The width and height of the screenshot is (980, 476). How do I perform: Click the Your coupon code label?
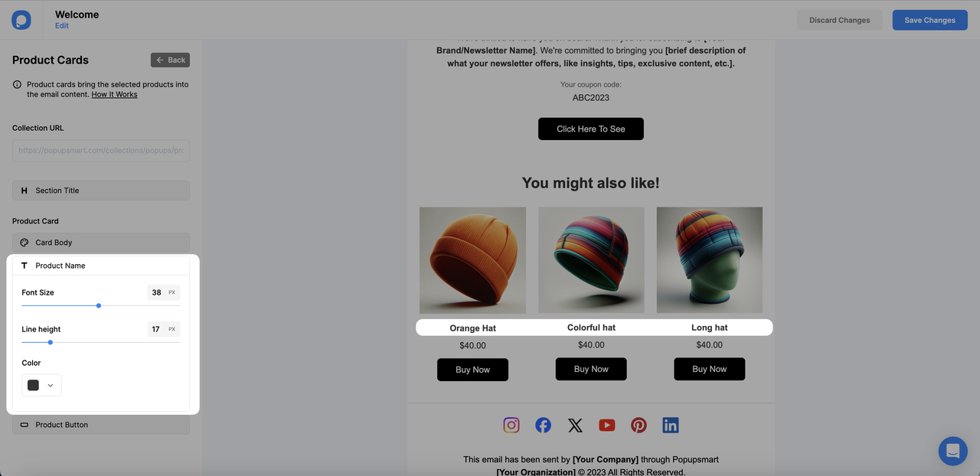tap(591, 84)
